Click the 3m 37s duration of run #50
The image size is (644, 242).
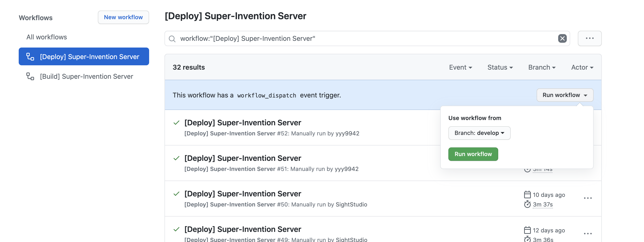543,205
